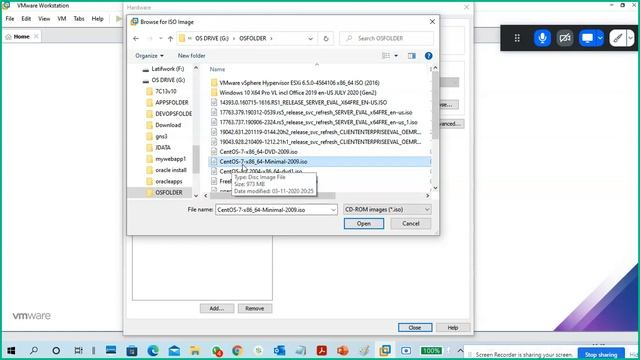640x360 pixels.
Task: Select CentOS-7-x86_64-DVD-2009.iso file
Action: tap(258, 151)
